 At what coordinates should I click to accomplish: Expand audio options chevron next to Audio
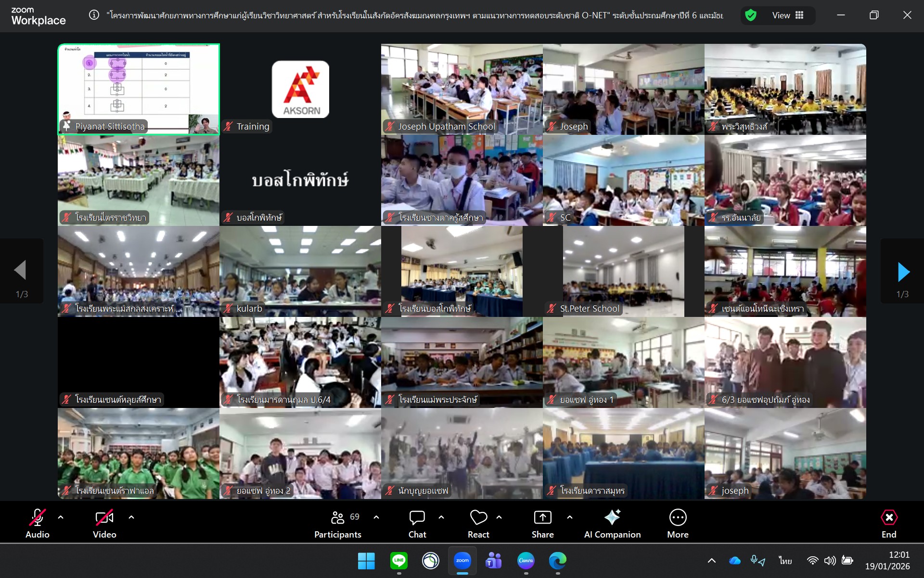click(61, 517)
